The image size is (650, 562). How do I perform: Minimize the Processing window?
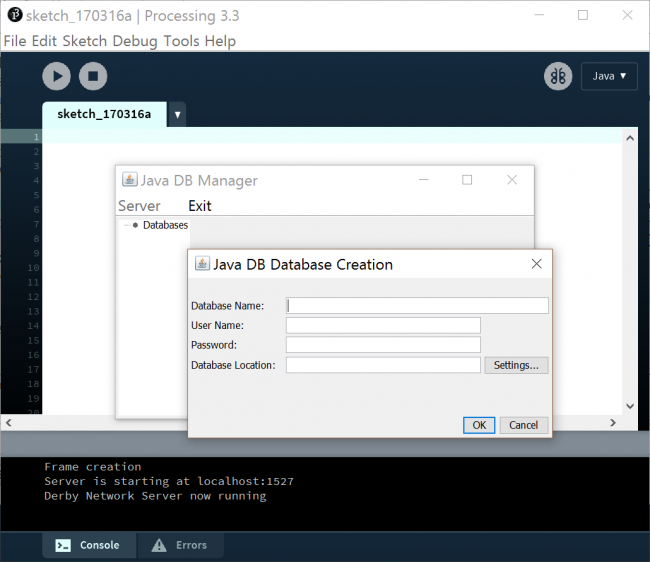pos(539,15)
